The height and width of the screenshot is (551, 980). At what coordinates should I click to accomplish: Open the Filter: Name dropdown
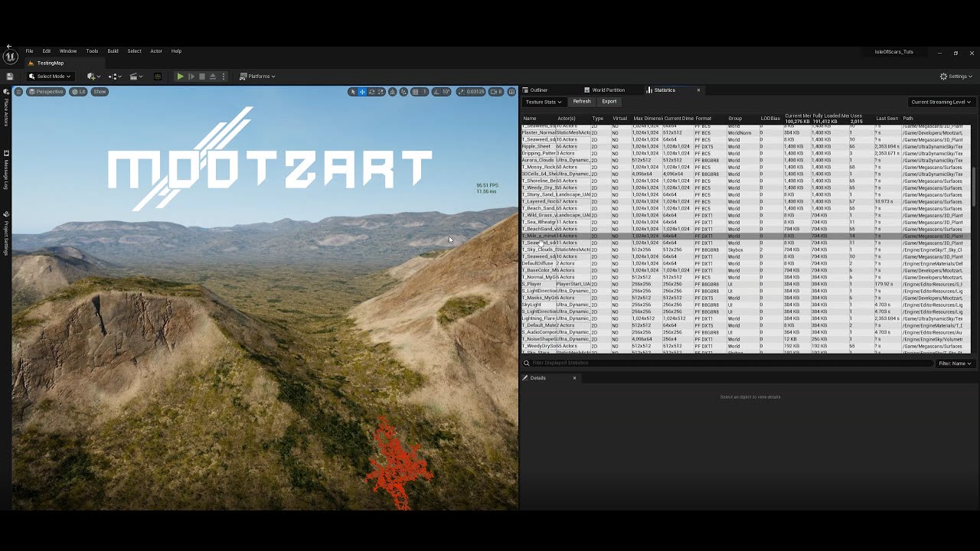click(x=955, y=364)
